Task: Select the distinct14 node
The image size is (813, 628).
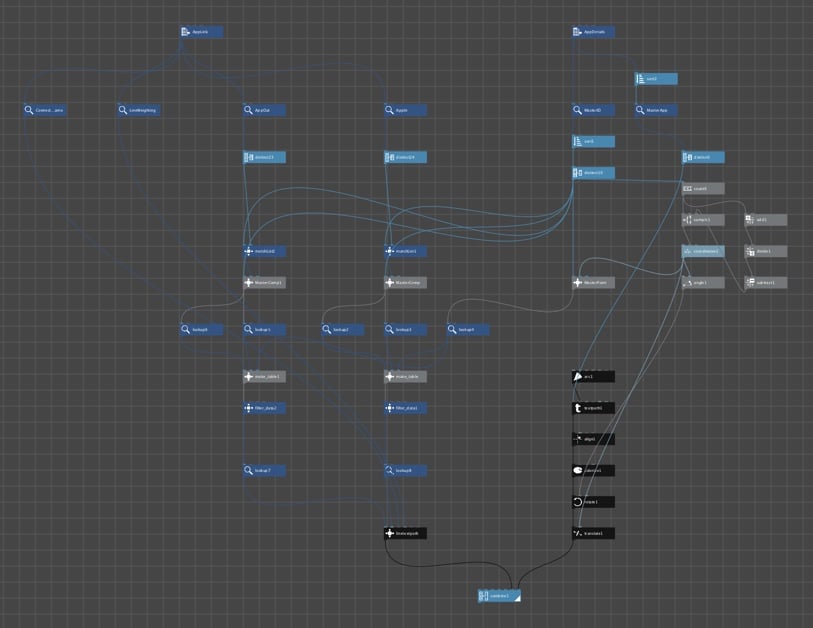Action: pyautogui.click(x=405, y=157)
